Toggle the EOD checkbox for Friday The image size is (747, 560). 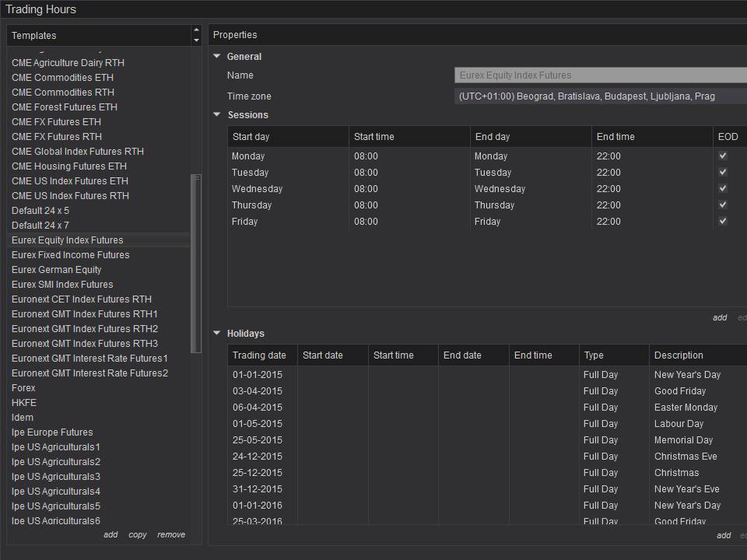pos(723,221)
